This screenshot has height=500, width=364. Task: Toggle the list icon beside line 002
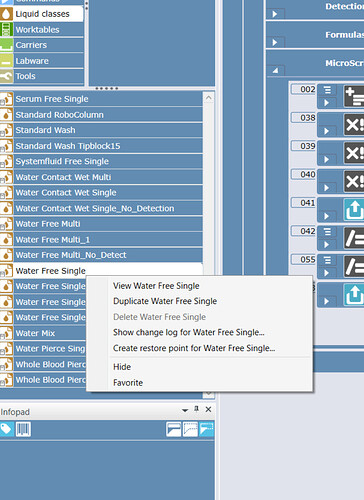pos(327,90)
